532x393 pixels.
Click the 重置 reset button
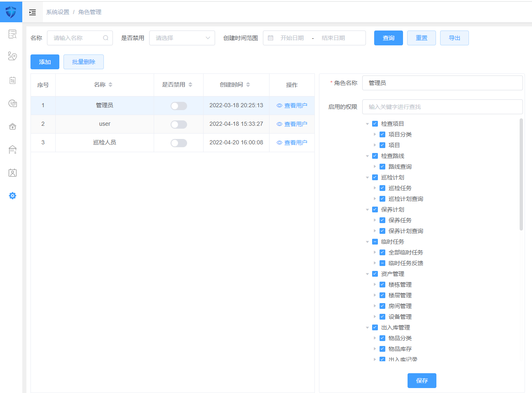[422, 38]
